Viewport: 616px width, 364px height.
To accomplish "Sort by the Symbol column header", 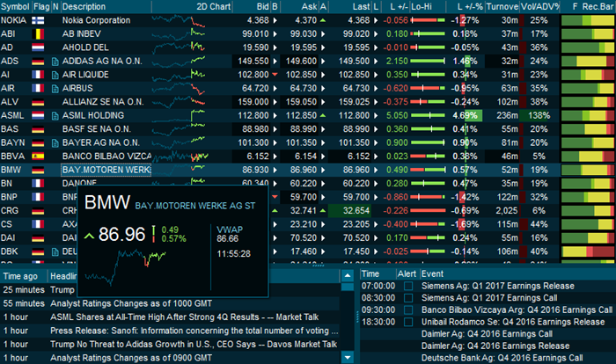I will point(15,7).
